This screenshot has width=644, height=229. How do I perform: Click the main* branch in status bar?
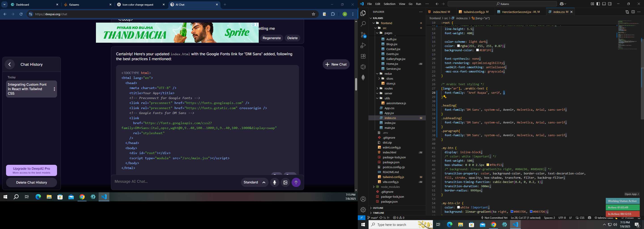373,218
